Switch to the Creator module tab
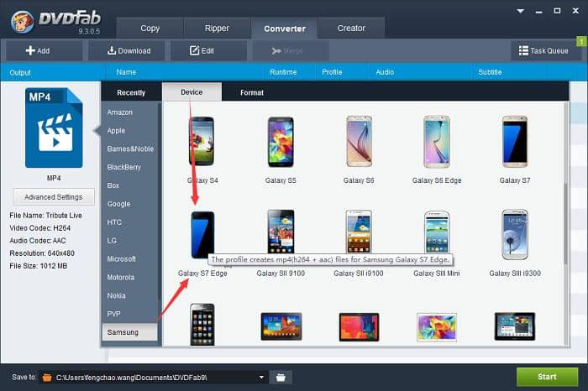The height and width of the screenshot is (391, 588). coord(351,28)
